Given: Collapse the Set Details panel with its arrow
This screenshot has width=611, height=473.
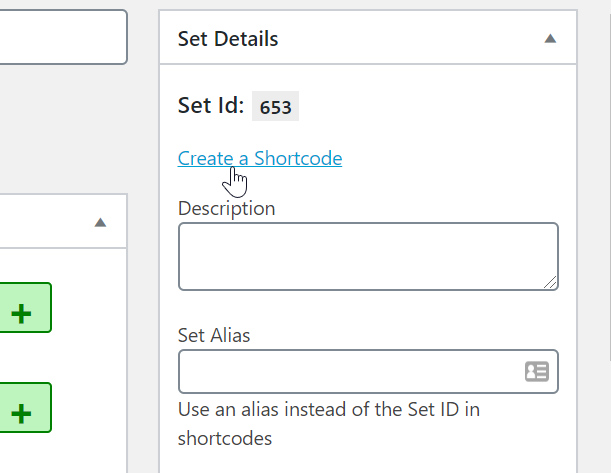Looking at the screenshot, I should (x=550, y=39).
